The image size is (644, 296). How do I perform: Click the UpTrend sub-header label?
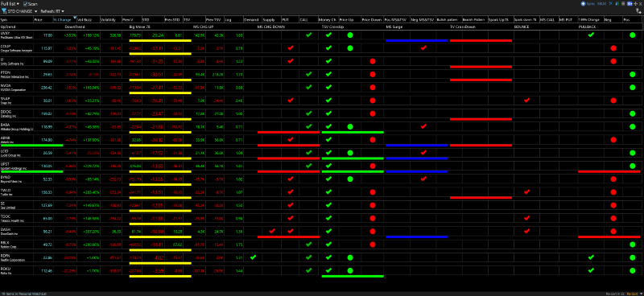7,27
